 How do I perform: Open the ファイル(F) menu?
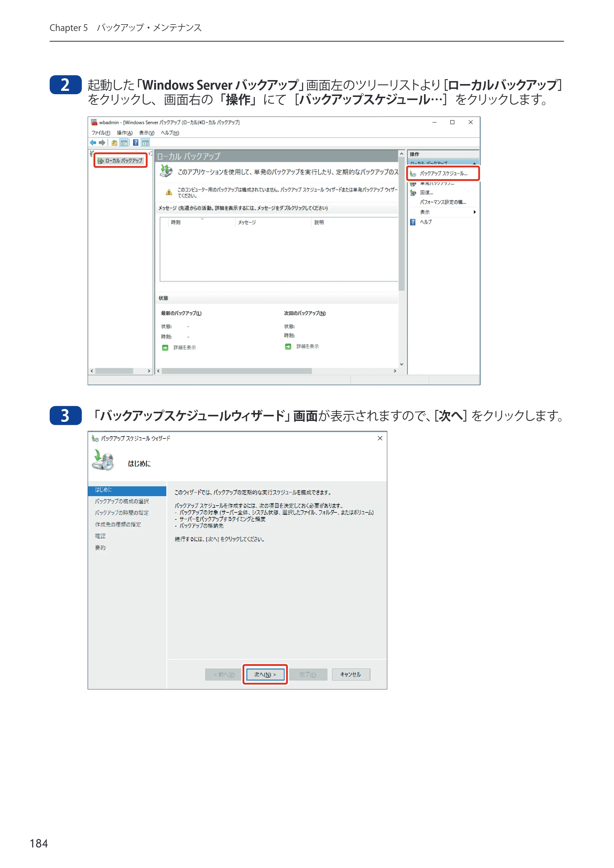point(101,133)
